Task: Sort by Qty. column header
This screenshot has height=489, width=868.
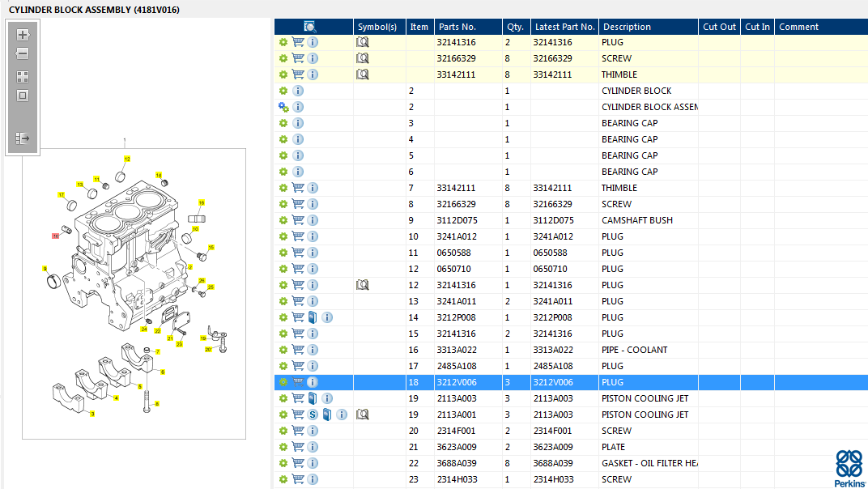Action: 516,27
